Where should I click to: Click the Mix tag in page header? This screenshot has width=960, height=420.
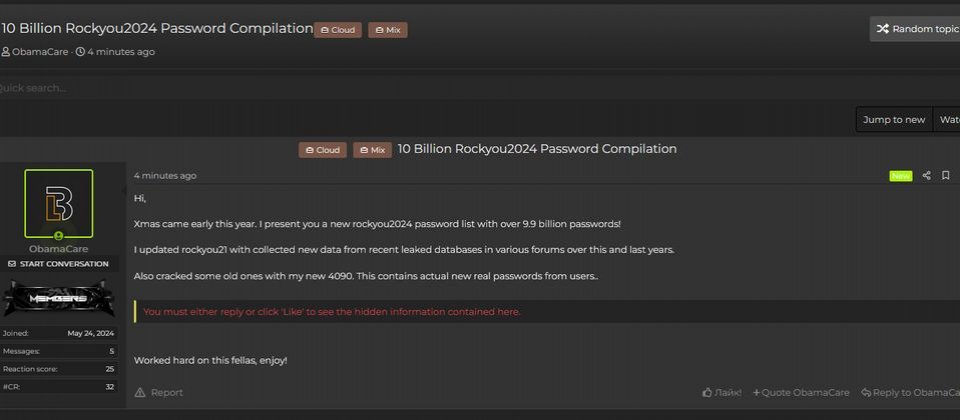388,30
